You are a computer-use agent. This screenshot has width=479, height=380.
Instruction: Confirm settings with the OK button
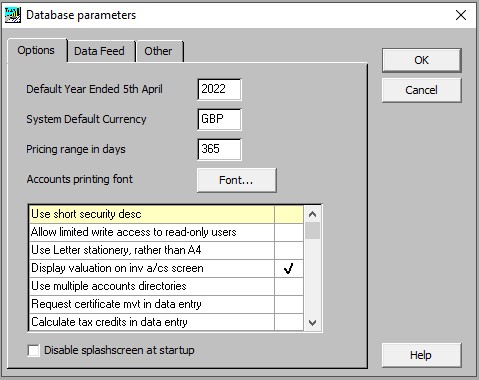pos(422,60)
